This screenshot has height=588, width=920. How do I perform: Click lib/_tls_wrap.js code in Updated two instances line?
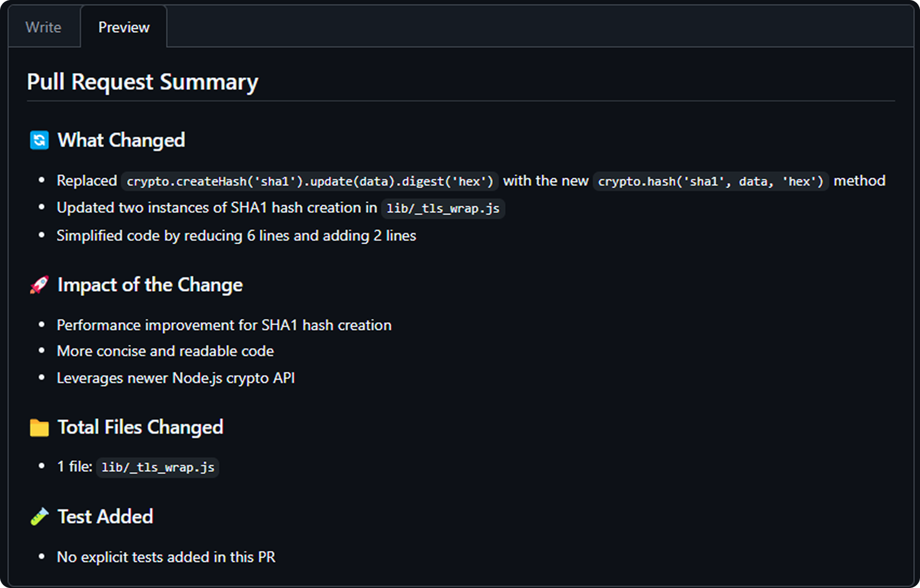[x=443, y=208]
